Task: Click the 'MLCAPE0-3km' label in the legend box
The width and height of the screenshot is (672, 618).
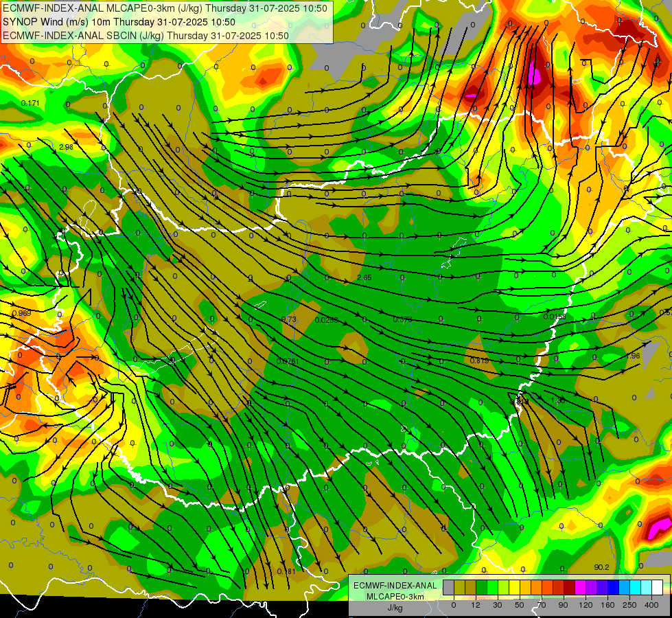Action: [x=395, y=596]
